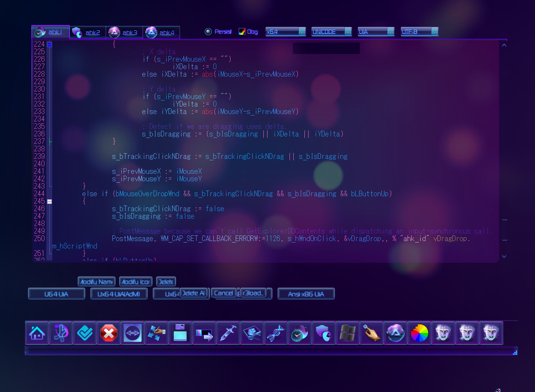This screenshot has height=392, width=535.
Task: Open the UNICODE dropdown
Action: pyautogui.click(x=348, y=31)
